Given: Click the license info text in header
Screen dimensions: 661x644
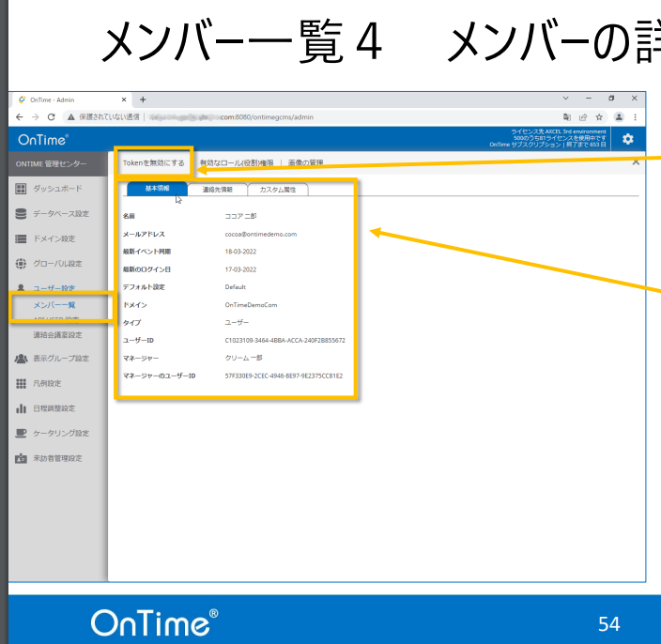Looking at the screenshot, I should (x=548, y=138).
